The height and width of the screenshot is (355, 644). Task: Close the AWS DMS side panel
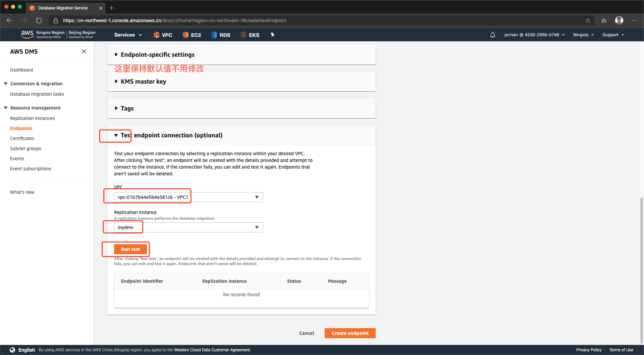84,51
